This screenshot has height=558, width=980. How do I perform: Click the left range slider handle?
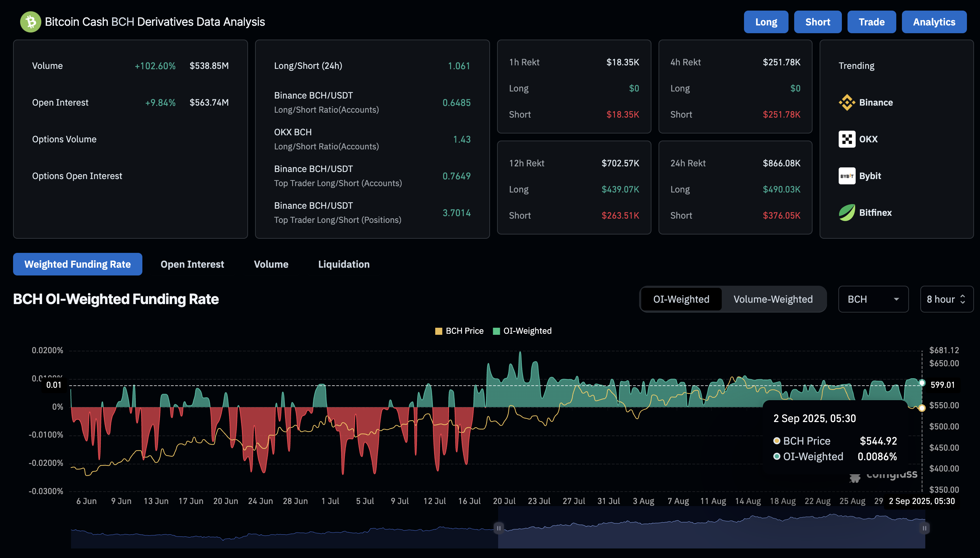(498, 528)
